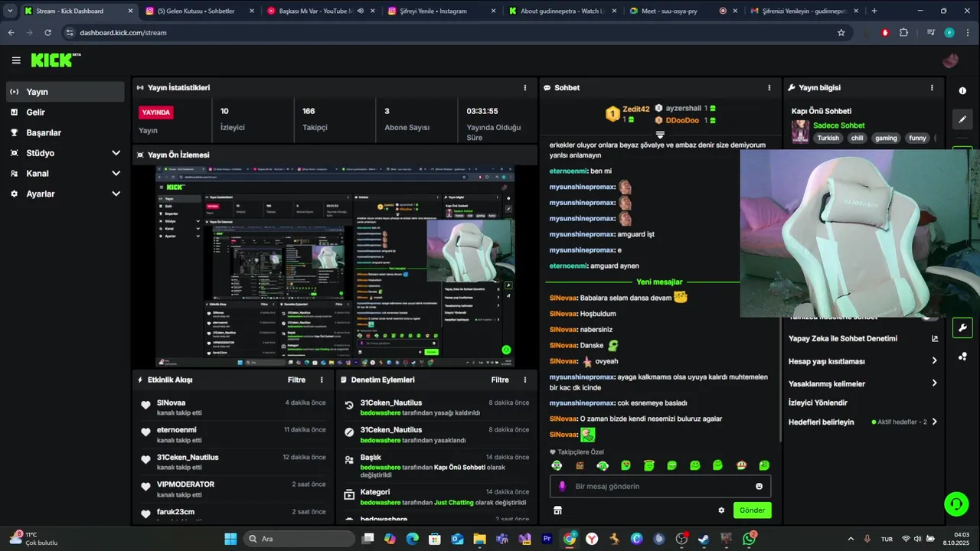Open the Sohbet panel three-dot menu
Viewport: 980px width, 551px height.
pyautogui.click(x=769, y=88)
